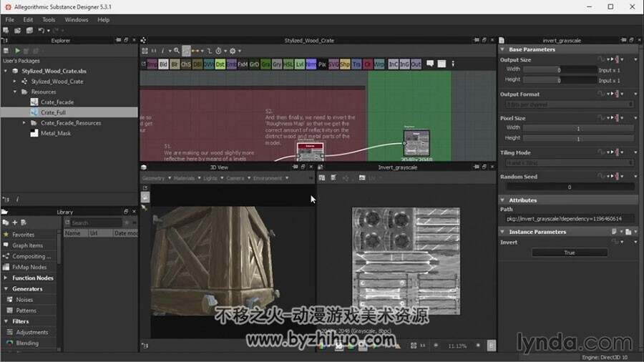The image size is (644, 362).
Task: Add a Blur (Blr) node from toolbar
Action: point(175,64)
